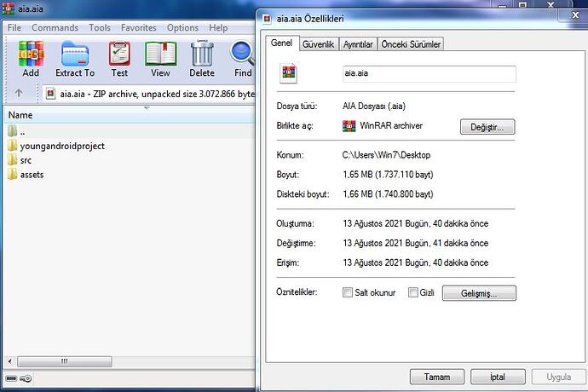This screenshot has height=392, width=588.
Task: Select the youngandroidproject folder icon
Action: pyautogui.click(x=13, y=146)
